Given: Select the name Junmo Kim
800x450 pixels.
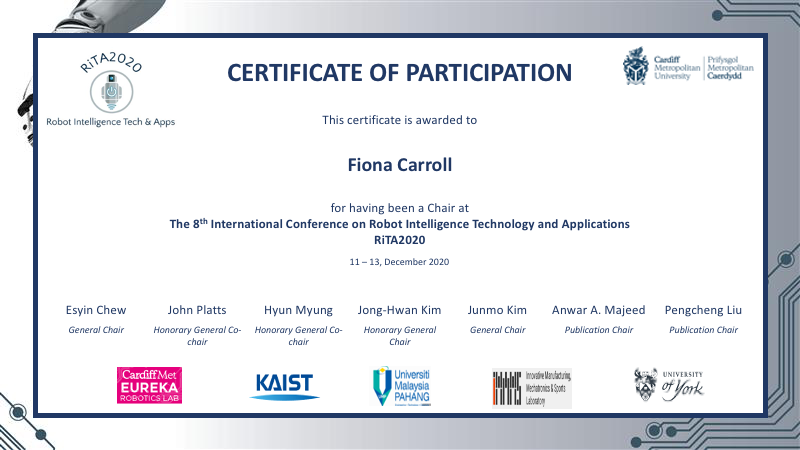Looking at the screenshot, I should (x=497, y=310).
